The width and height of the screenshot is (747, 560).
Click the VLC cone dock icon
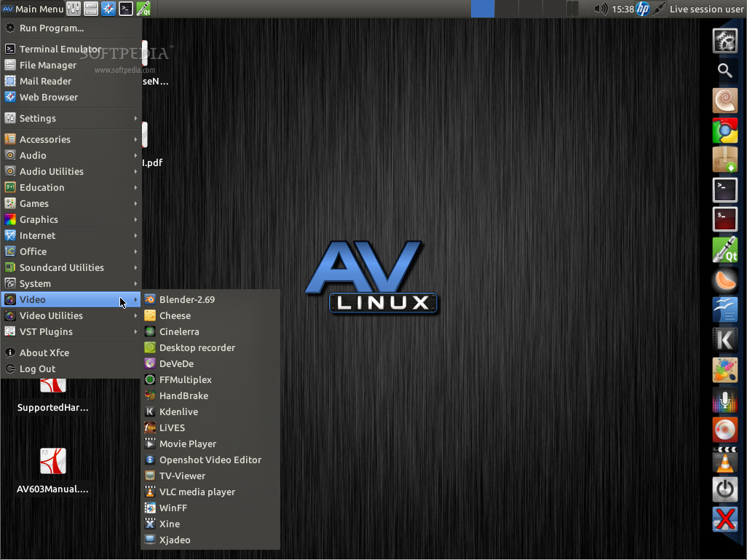pos(725,460)
